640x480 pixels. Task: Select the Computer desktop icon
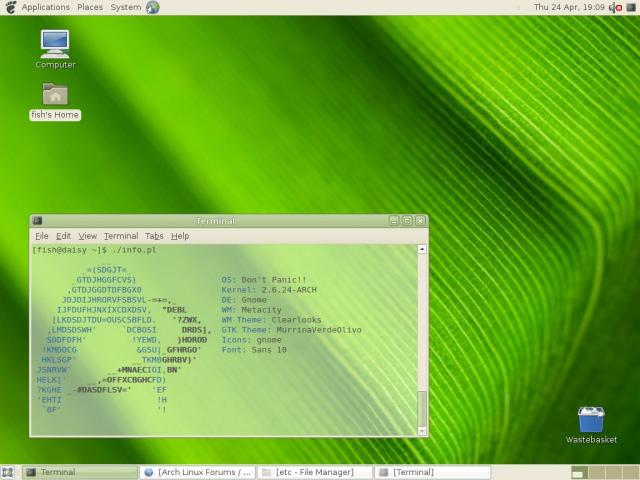click(x=55, y=49)
